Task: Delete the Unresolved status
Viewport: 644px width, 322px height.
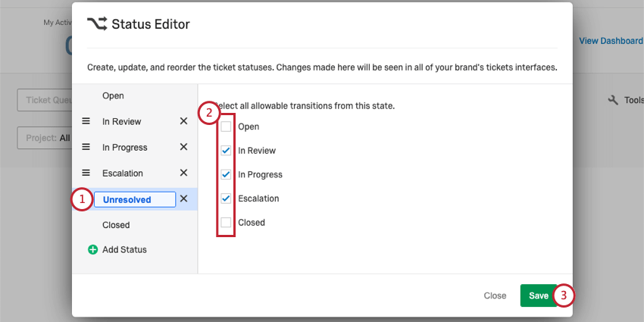Action: 183,199
